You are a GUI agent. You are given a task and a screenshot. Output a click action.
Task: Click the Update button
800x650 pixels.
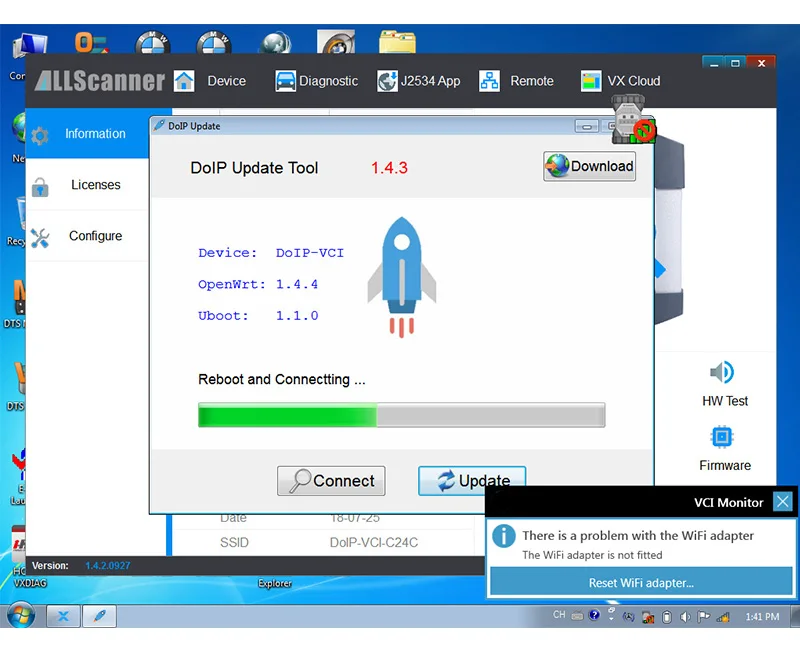472,481
